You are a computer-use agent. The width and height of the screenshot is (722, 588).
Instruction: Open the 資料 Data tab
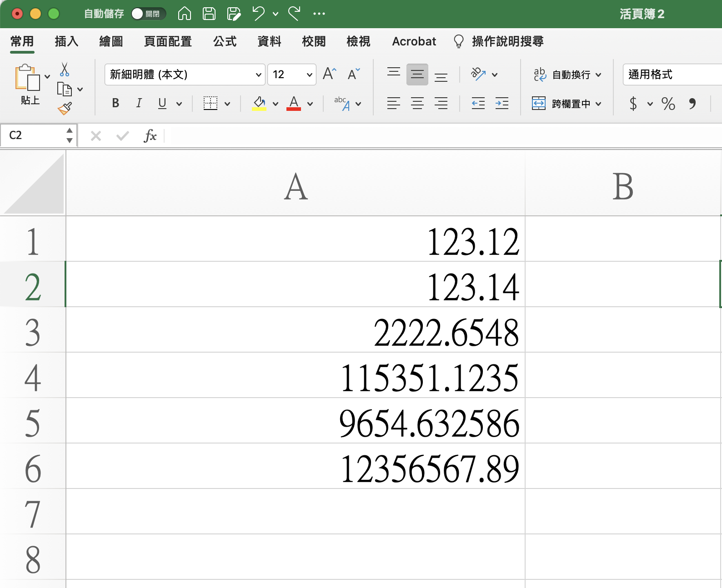point(269,41)
